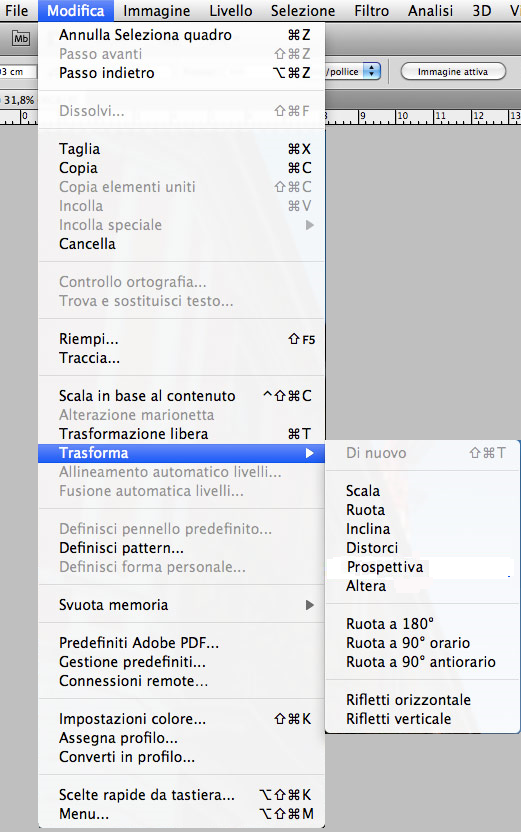Click the cm size input field

pos(18,72)
